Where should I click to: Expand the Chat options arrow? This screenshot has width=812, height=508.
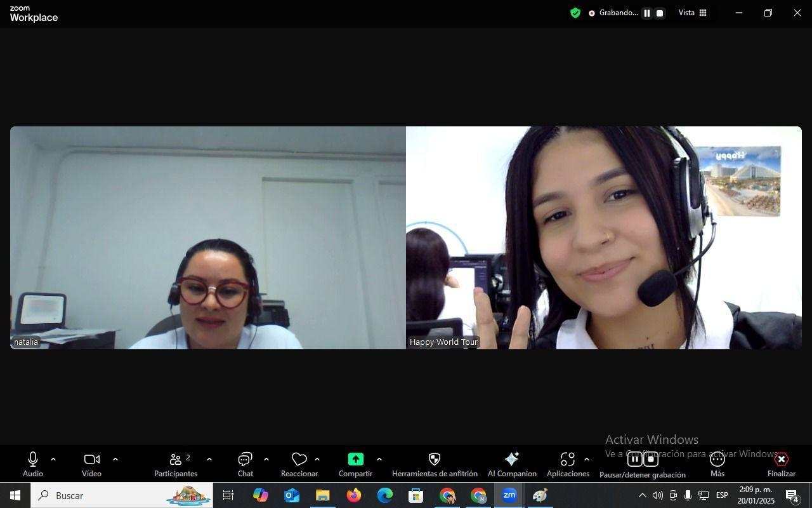pyautogui.click(x=266, y=459)
